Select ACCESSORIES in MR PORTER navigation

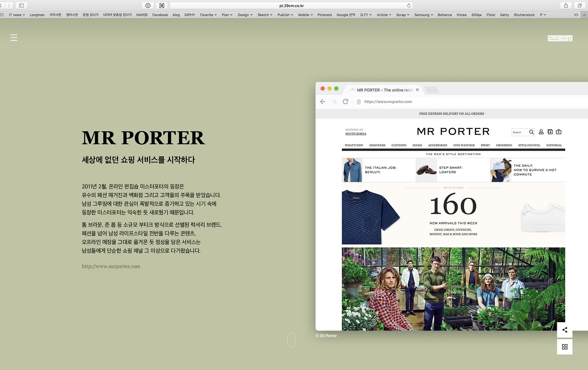pos(437,145)
